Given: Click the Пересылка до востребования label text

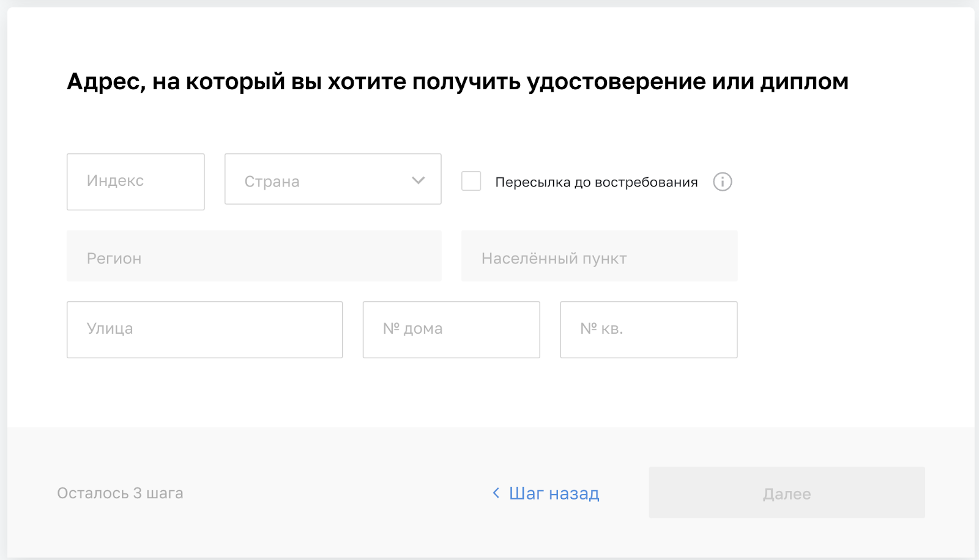Looking at the screenshot, I should [x=597, y=182].
